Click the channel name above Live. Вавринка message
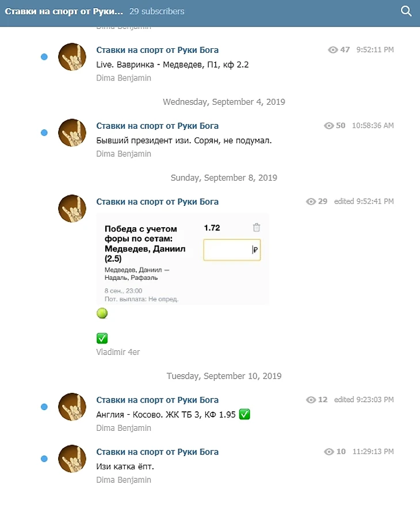Image resolution: width=420 pixels, height=505 pixels. click(157, 50)
